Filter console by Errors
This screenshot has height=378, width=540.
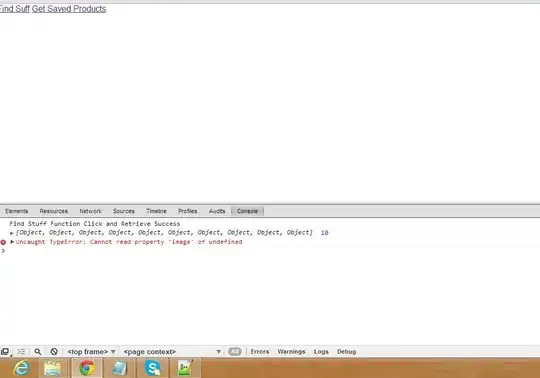pyautogui.click(x=260, y=351)
